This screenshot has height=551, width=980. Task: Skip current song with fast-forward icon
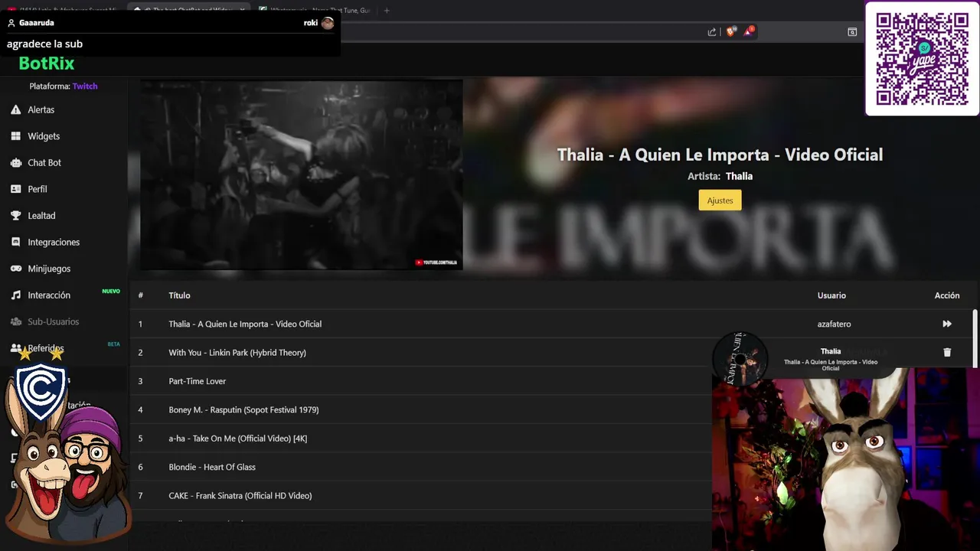947,324
